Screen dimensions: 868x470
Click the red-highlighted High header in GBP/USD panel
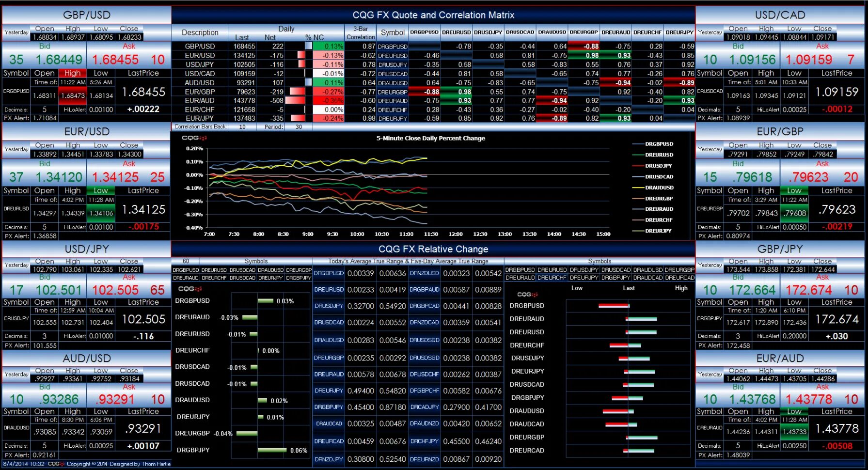click(73, 73)
